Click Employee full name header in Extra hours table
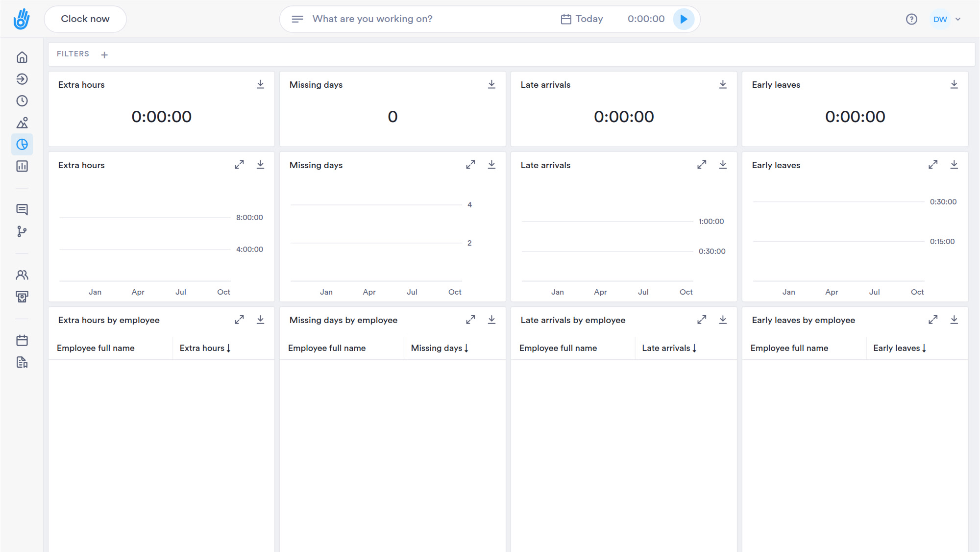This screenshot has width=980, height=552. pyautogui.click(x=96, y=348)
